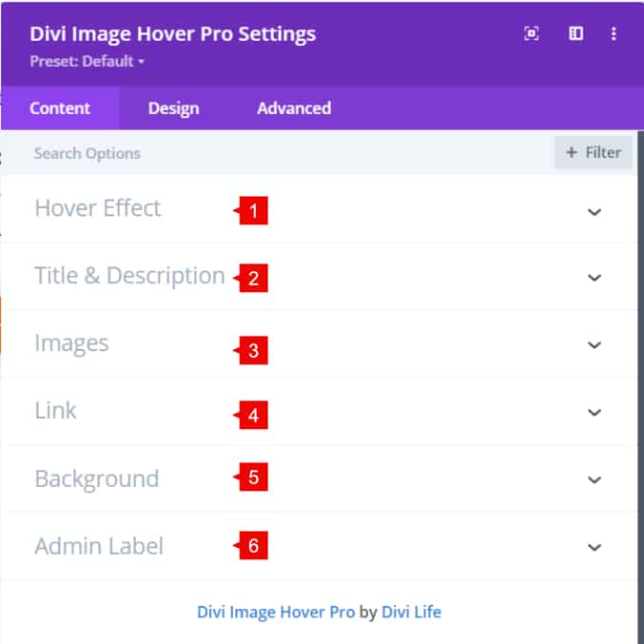Image resolution: width=644 pixels, height=644 pixels.
Task: Open the Preset: Default dropdown
Action: pyautogui.click(x=88, y=61)
